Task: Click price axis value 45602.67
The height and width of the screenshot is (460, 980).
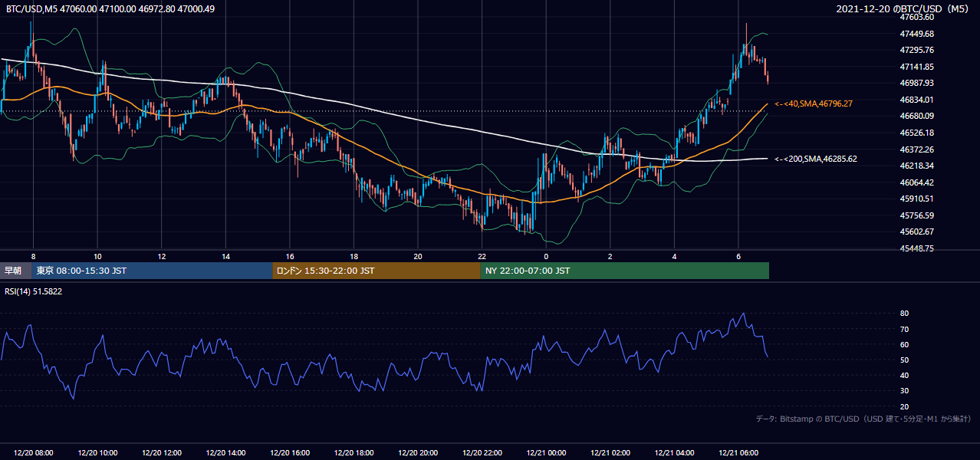Action: (x=917, y=232)
